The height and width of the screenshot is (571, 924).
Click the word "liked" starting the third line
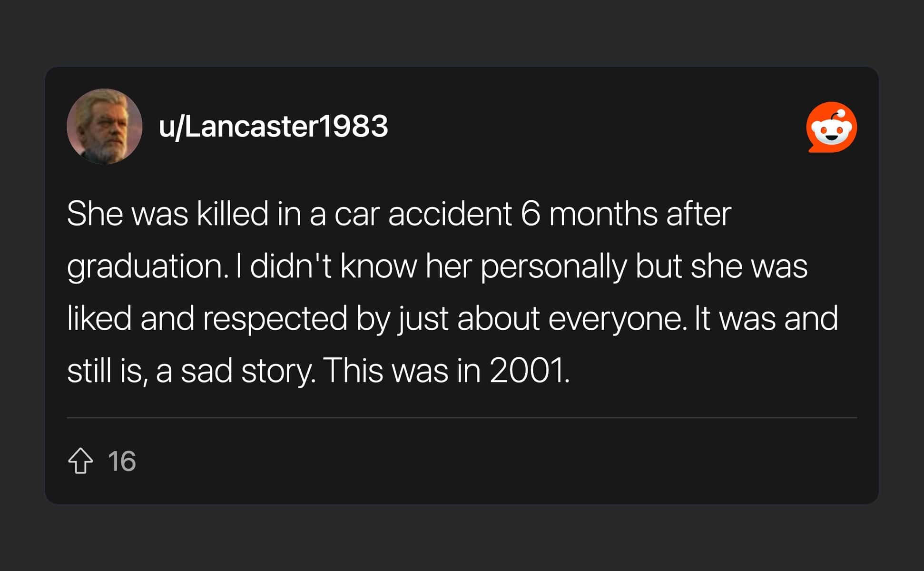click(x=99, y=319)
